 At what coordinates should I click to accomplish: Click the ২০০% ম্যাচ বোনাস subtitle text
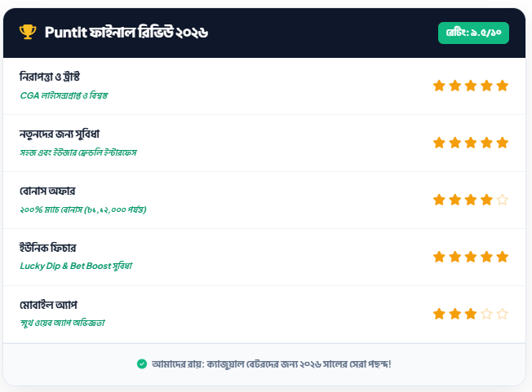[x=83, y=209]
